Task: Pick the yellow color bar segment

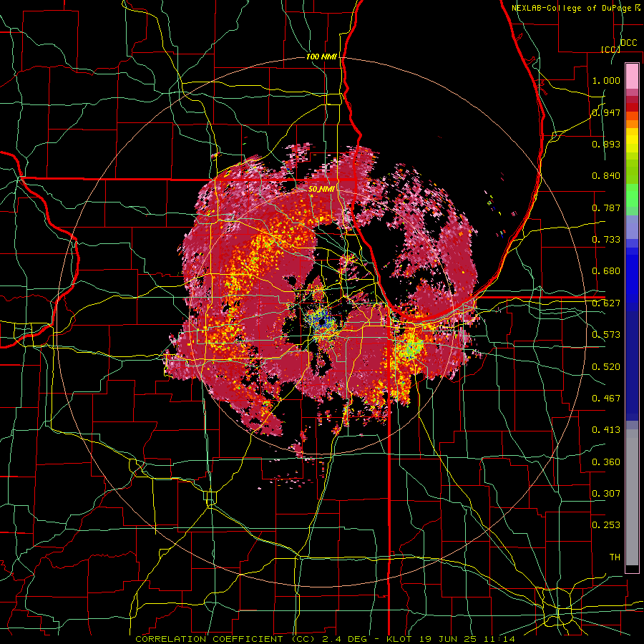Action: coord(632,140)
